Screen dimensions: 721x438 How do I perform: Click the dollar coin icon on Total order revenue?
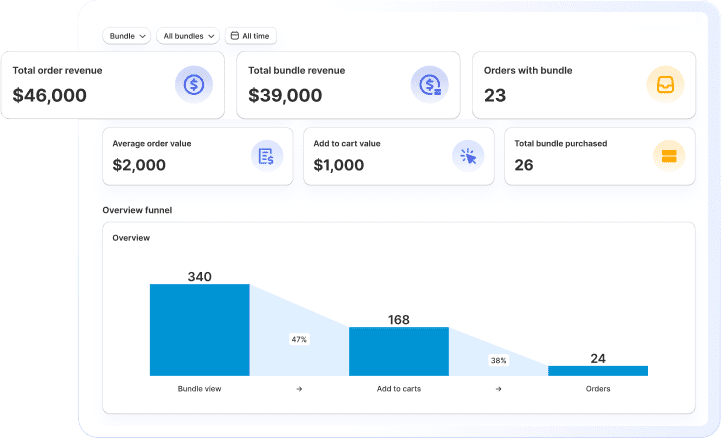(x=194, y=85)
